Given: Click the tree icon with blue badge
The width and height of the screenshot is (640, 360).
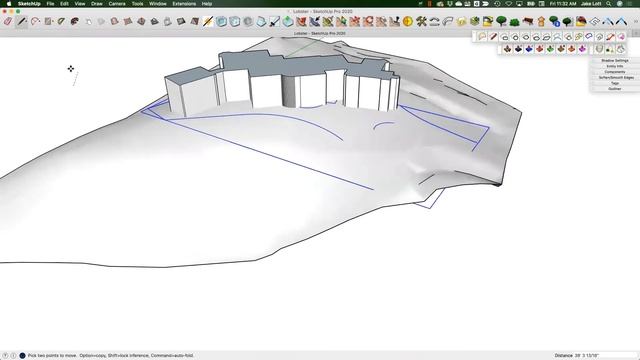Looking at the screenshot, I should click(x=554, y=21).
